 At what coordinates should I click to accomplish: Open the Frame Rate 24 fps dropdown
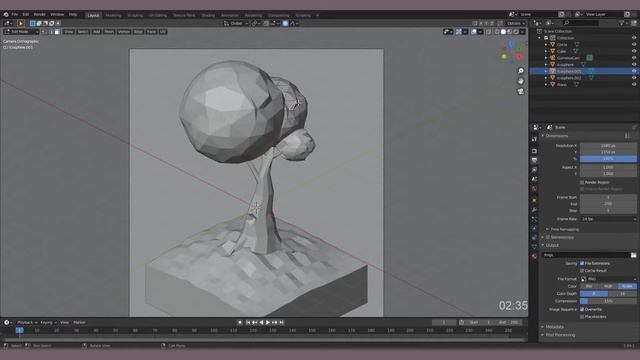[x=608, y=219]
